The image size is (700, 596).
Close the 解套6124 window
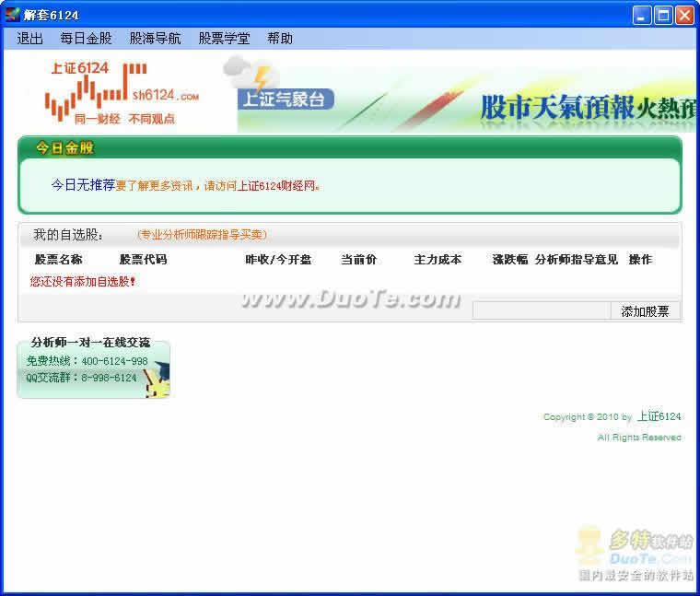click(x=684, y=15)
